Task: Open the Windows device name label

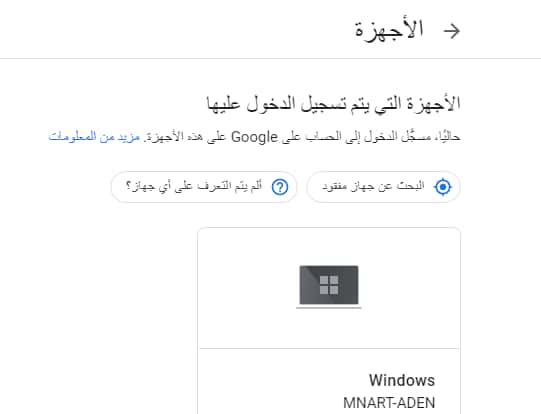Action: point(402,380)
